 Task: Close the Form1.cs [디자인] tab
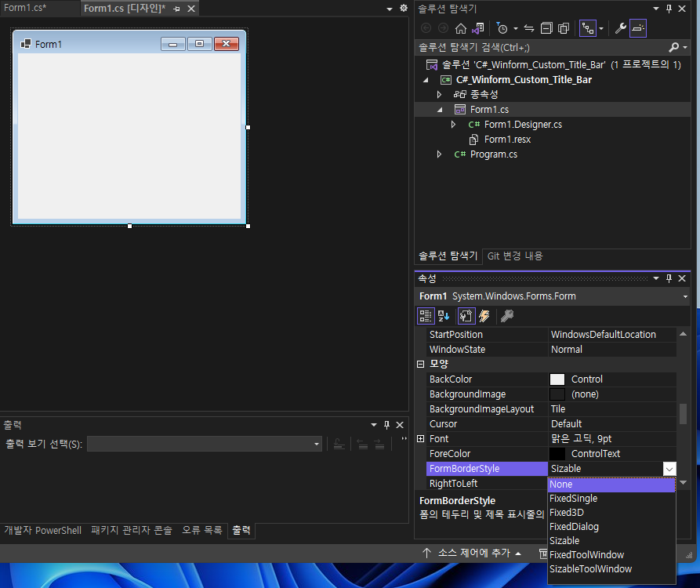pyautogui.click(x=191, y=9)
